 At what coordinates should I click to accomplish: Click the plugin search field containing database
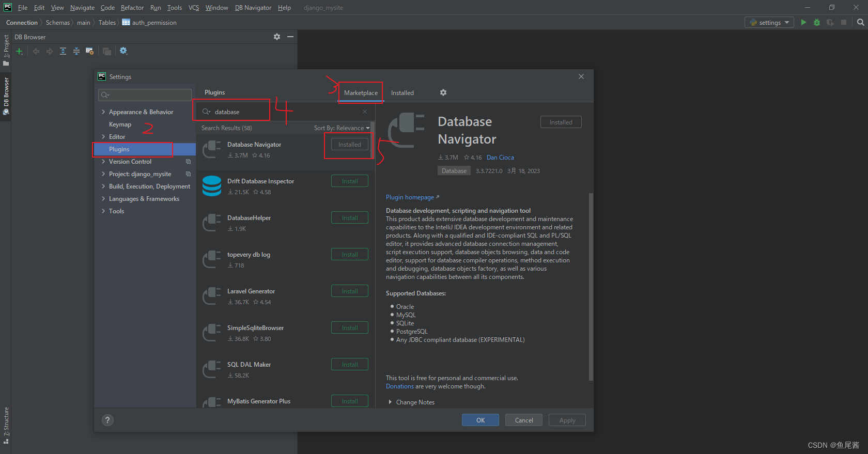coord(284,112)
